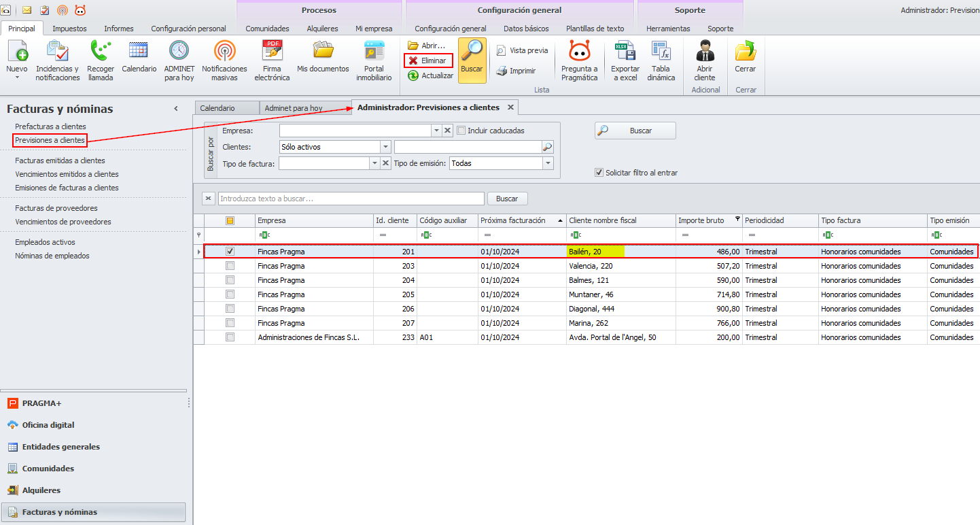Toggle the highlighted Buscar magnifier in ribbon

[472, 60]
